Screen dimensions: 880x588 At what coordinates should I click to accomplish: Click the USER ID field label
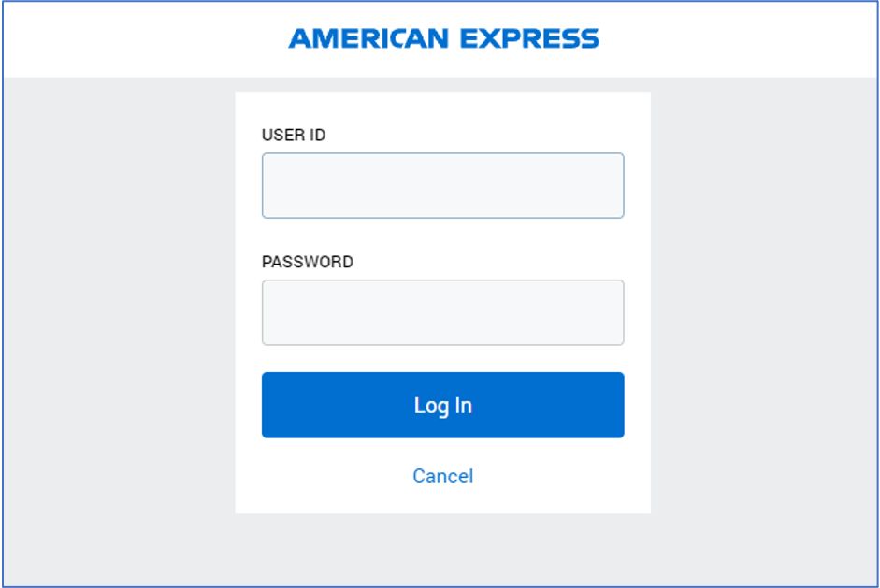(x=294, y=135)
